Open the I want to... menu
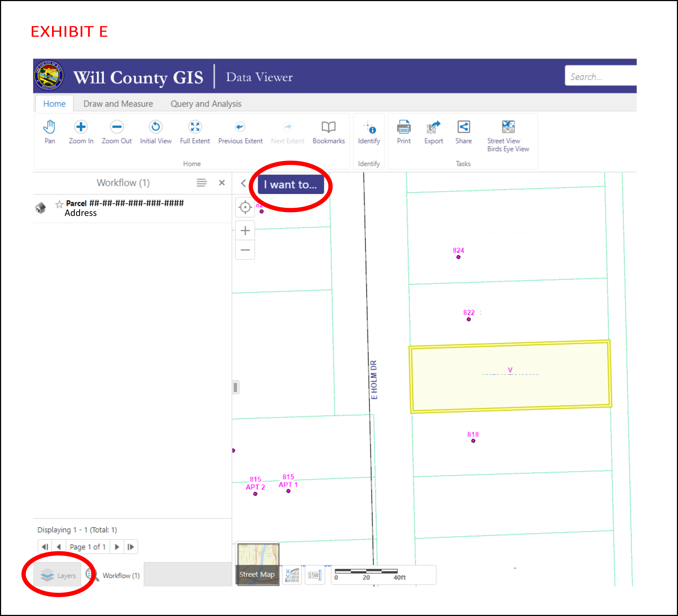 point(291,185)
